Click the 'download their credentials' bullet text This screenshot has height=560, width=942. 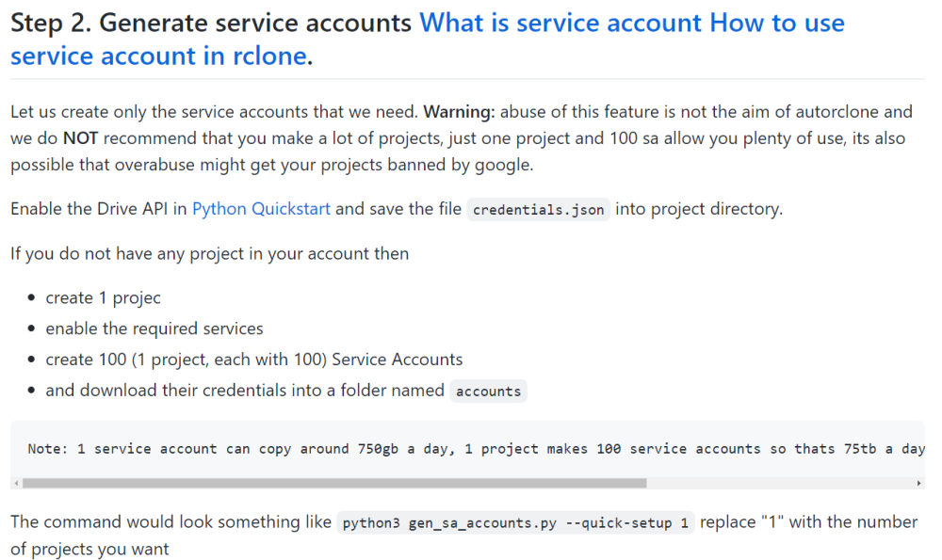(245, 391)
